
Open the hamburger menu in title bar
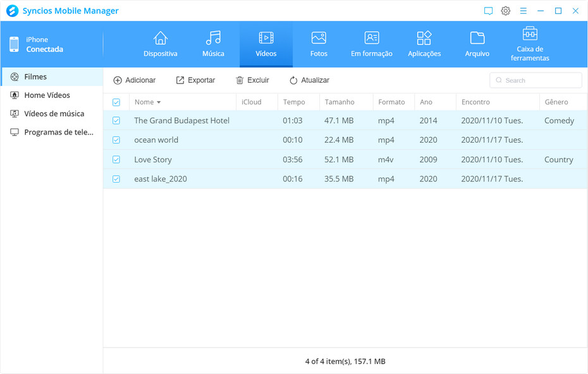point(524,11)
